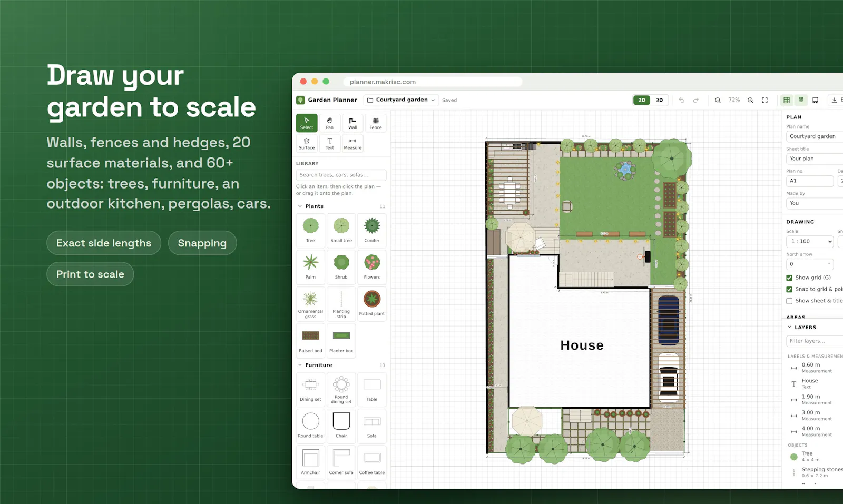Pick the Shrub library item
Image resolution: width=843 pixels, height=504 pixels.
coord(341,267)
